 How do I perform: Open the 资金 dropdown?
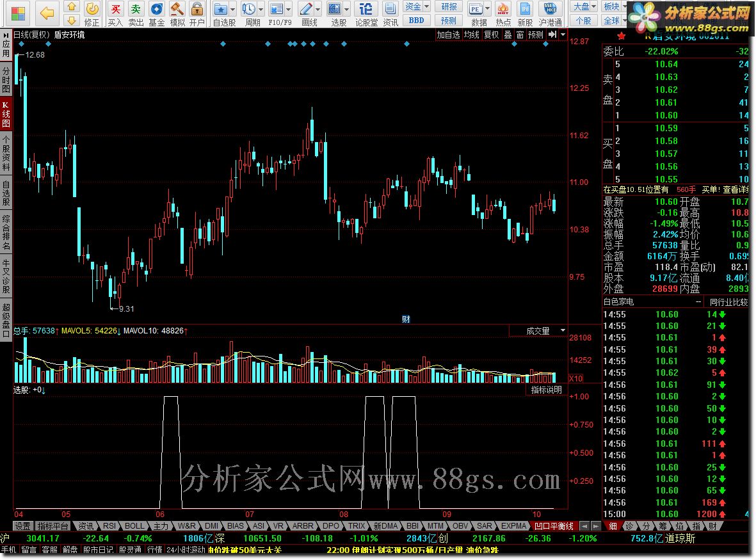click(x=417, y=6)
